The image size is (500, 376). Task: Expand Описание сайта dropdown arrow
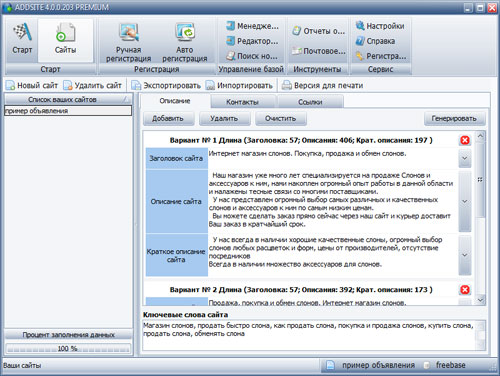pyautogui.click(x=465, y=201)
